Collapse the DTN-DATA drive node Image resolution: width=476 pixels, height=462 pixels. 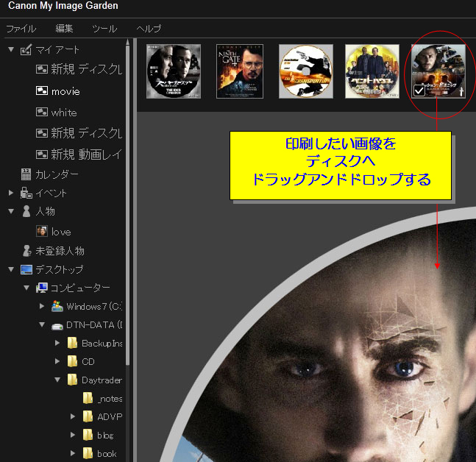(x=42, y=324)
